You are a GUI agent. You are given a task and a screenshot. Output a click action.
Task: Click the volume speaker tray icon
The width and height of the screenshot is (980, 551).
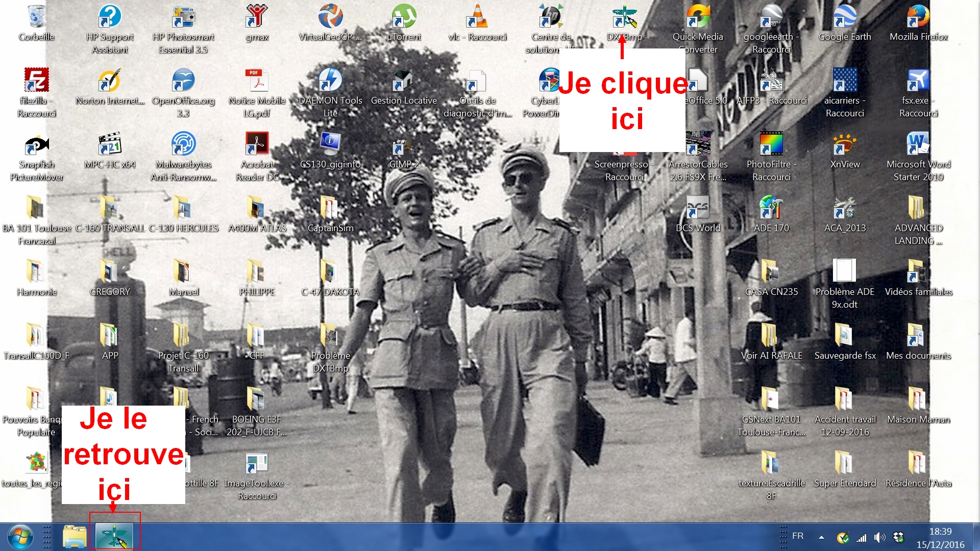(x=879, y=537)
